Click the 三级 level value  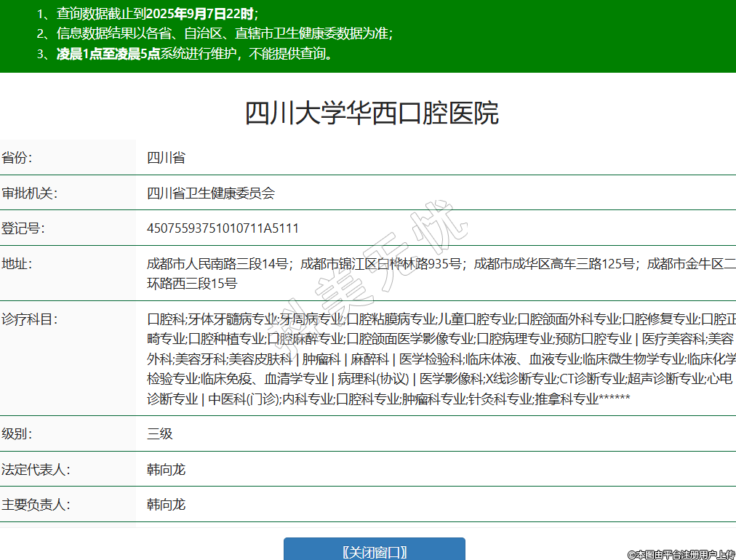pos(160,434)
